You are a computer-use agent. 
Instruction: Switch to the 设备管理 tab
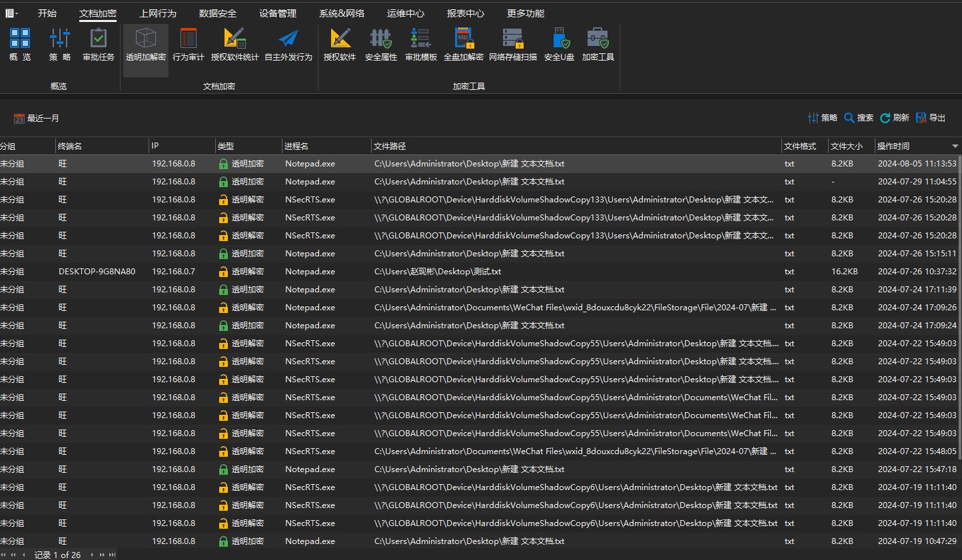pyautogui.click(x=278, y=13)
